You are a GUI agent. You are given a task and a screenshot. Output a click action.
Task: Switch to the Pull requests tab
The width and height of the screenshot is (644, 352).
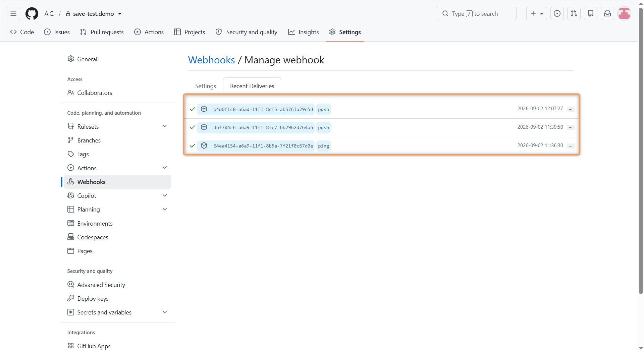pyautogui.click(x=102, y=32)
